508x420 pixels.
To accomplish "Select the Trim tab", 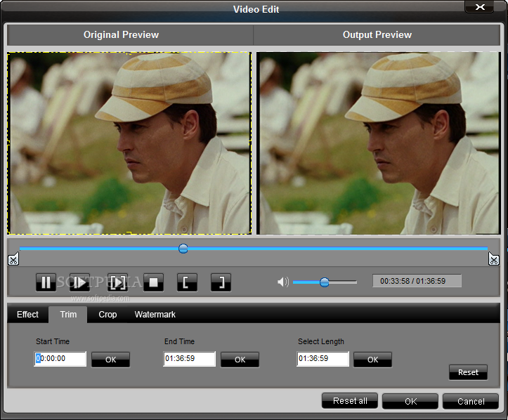I will 68,315.
